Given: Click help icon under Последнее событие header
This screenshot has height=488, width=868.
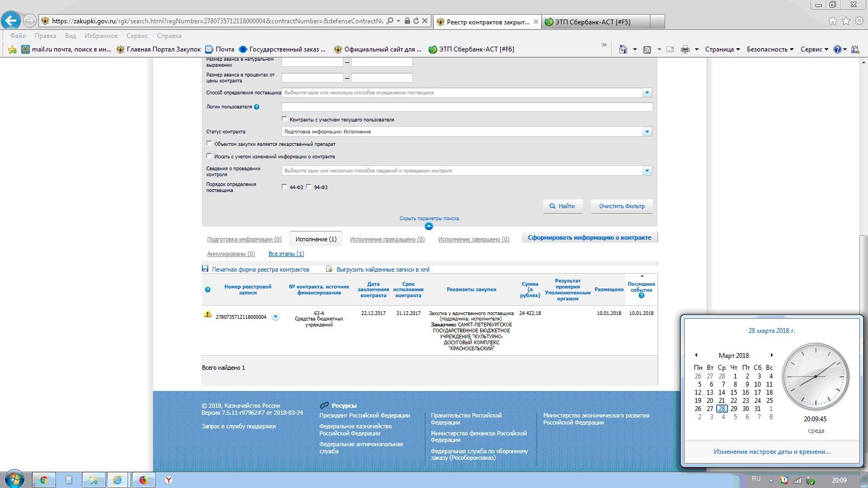Looking at the screenshot, I should point(641,296).
